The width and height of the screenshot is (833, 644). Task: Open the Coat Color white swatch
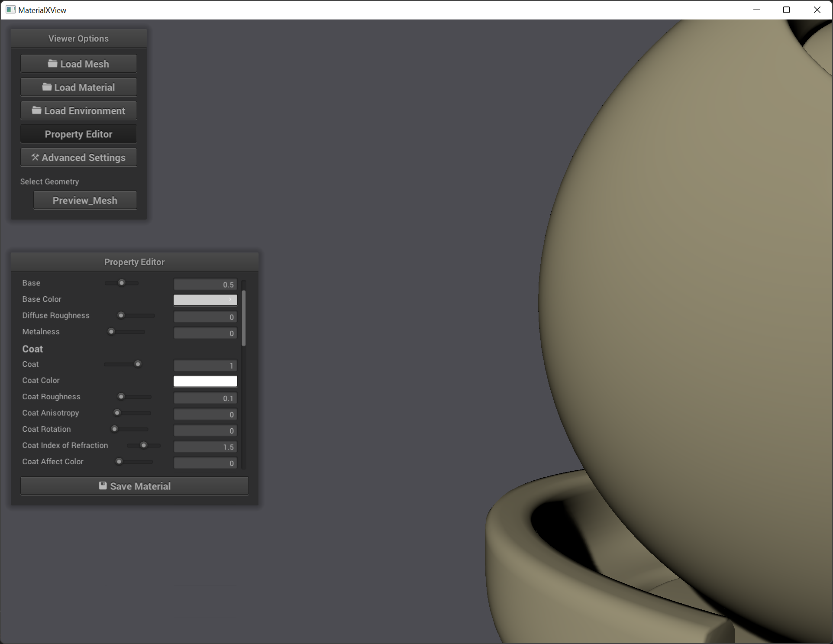205,381
